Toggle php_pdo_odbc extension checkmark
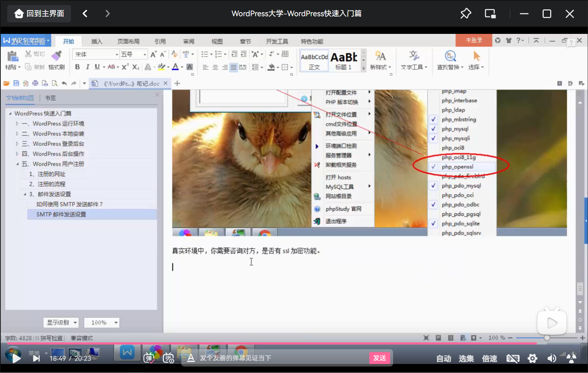Image resolution: width=588 pixels, height=373 pixels. 433,205
